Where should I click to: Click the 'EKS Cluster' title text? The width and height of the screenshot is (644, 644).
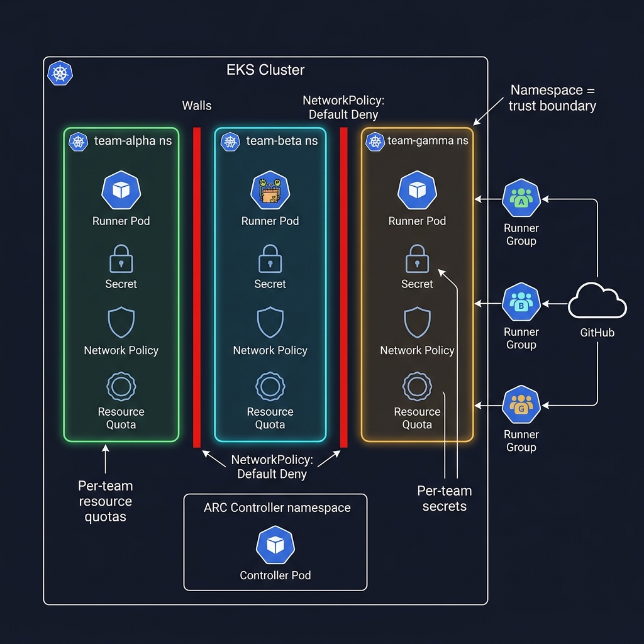point(265,70)
